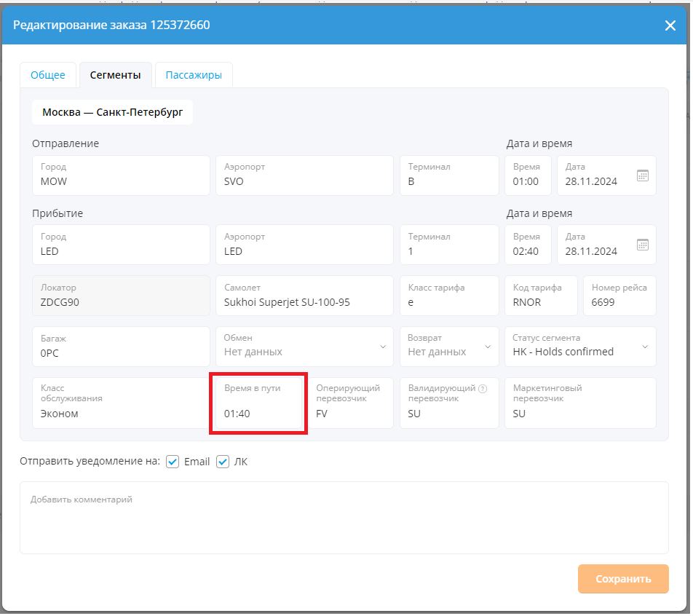Screen dimensions: 693x616
Task: Open the Статус сегмента dropdown
Action: 580,347
